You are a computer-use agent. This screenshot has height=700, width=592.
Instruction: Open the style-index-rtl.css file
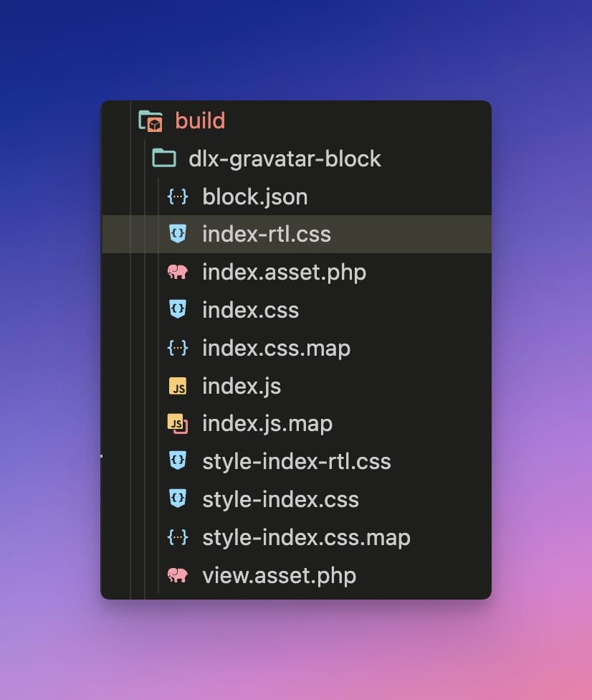pyautogui.click(x=297, y=461)
